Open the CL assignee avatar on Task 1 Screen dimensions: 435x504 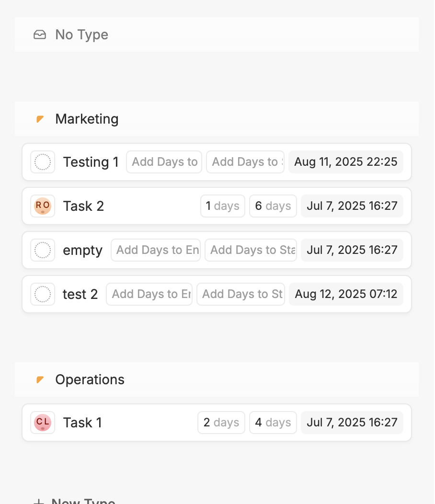click(x=43, y=423)
